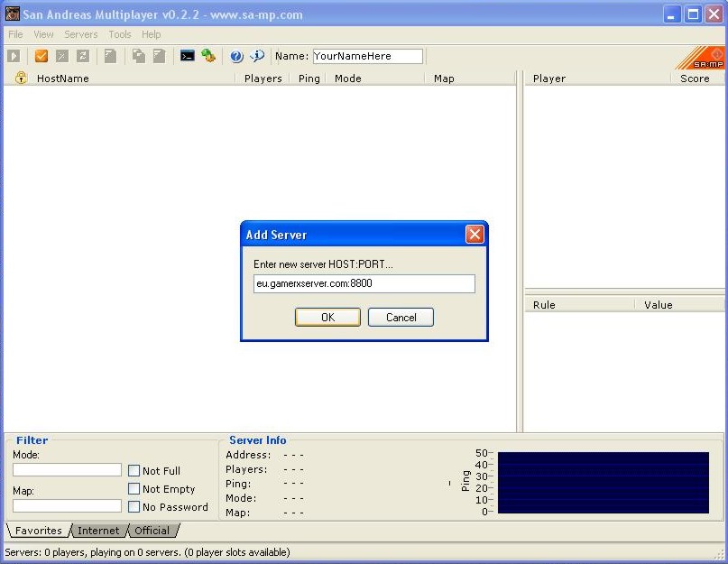
Task: Confirm Add Server with OK button
Action: pyautogui.click(x=327, y=318)
